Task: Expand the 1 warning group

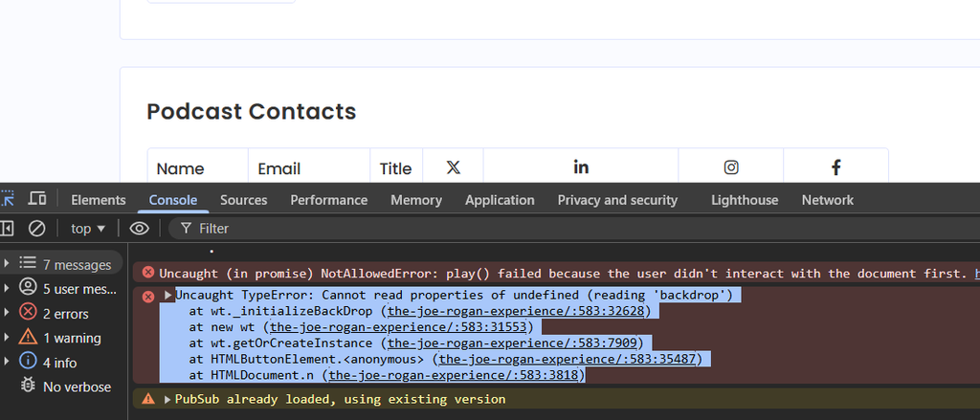Action: 7,338
